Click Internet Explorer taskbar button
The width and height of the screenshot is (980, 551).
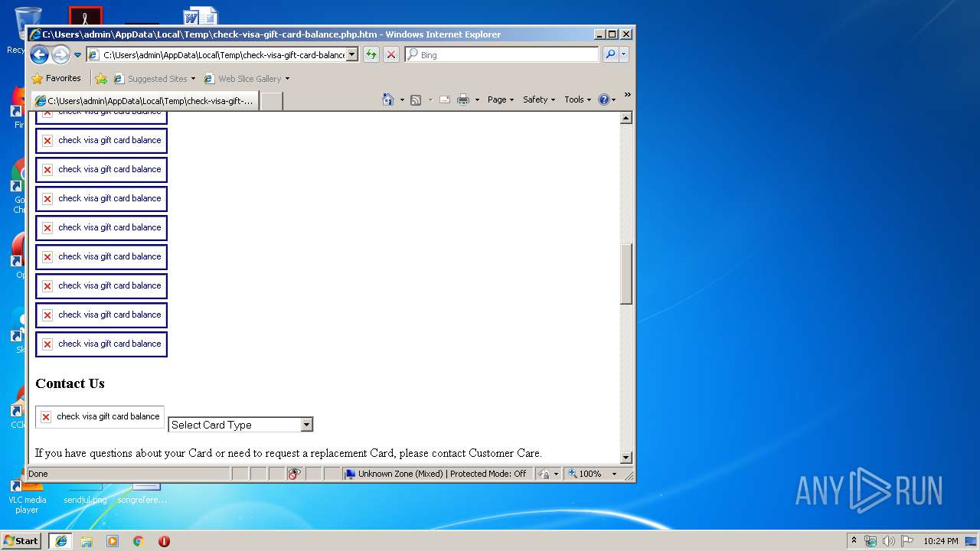click(60, 540)
